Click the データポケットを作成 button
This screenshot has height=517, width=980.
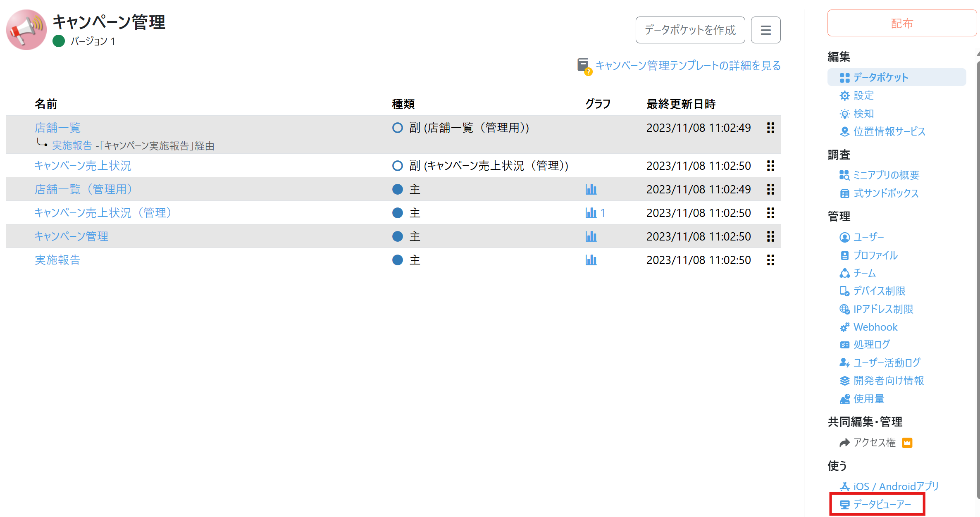click(x=690, y=30)
